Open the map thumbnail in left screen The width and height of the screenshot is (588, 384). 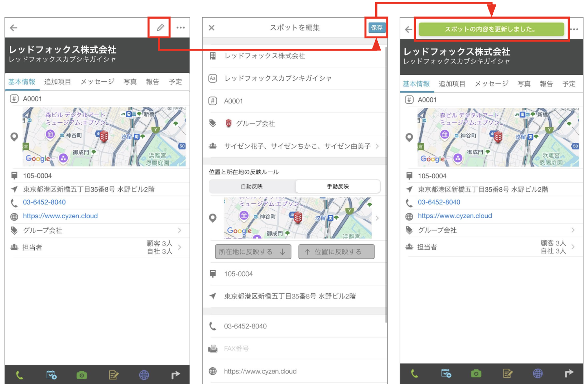pos(104,137)
